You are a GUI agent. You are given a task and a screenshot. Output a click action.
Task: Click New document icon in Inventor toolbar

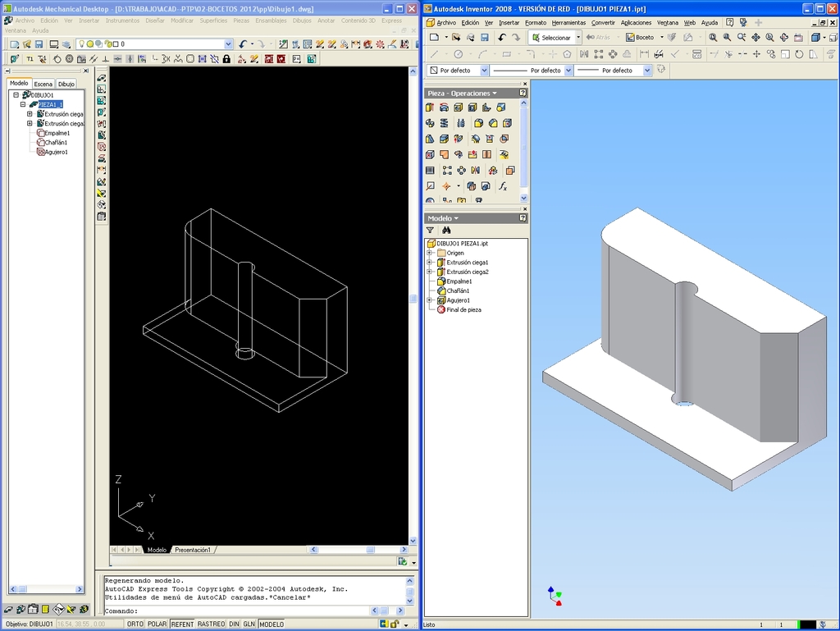coord(435,38)
